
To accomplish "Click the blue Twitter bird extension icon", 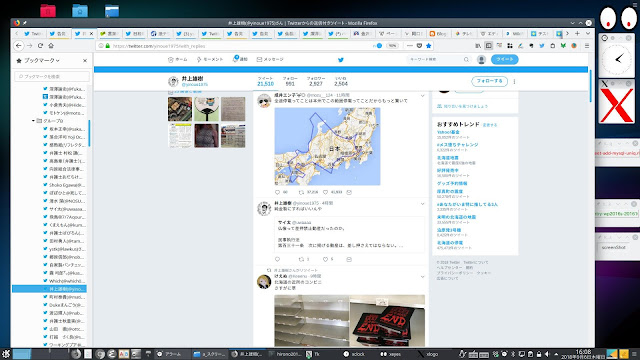I will pos(542,46).
